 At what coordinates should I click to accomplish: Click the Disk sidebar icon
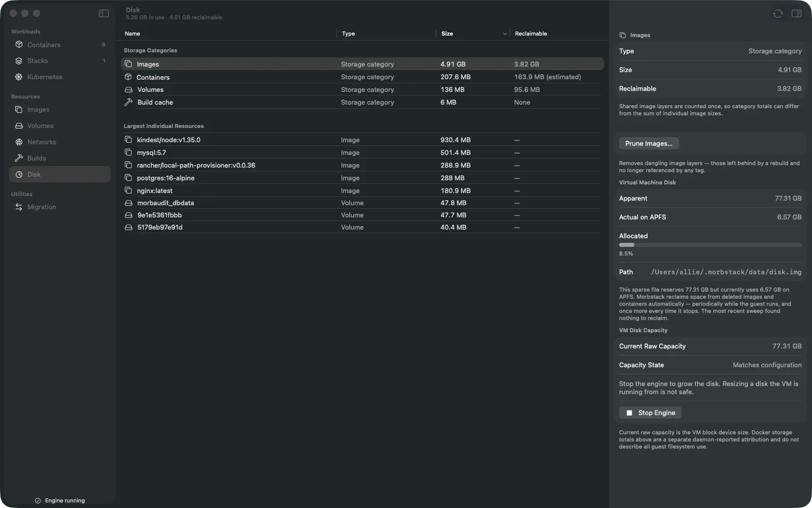[x=19, y=174]
